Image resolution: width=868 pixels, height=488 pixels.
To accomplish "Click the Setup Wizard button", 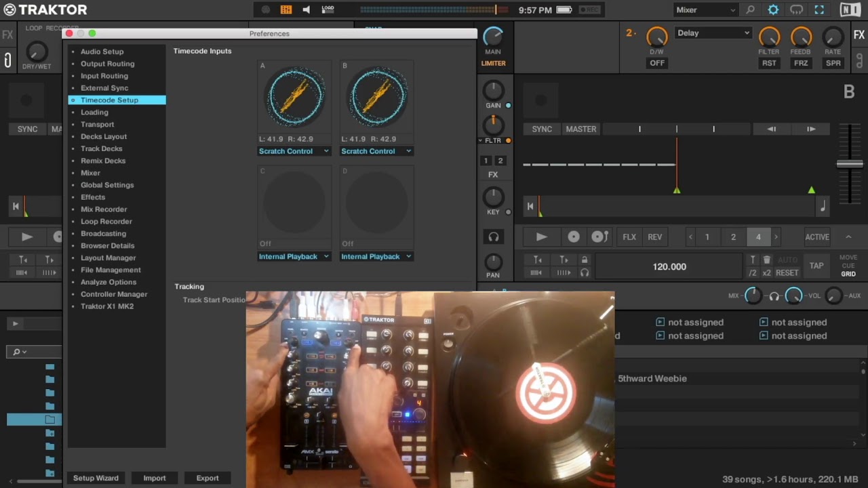I will point(96,478).
